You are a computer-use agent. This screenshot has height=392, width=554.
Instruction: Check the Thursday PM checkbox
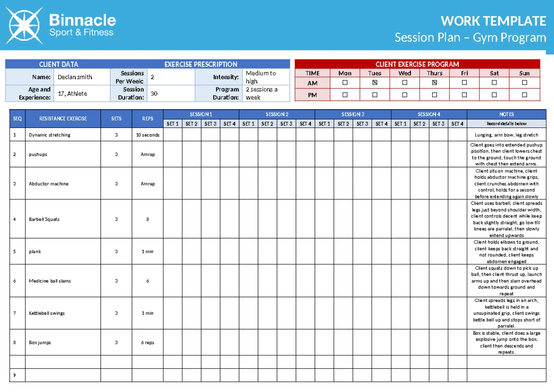tap(434, 95)
